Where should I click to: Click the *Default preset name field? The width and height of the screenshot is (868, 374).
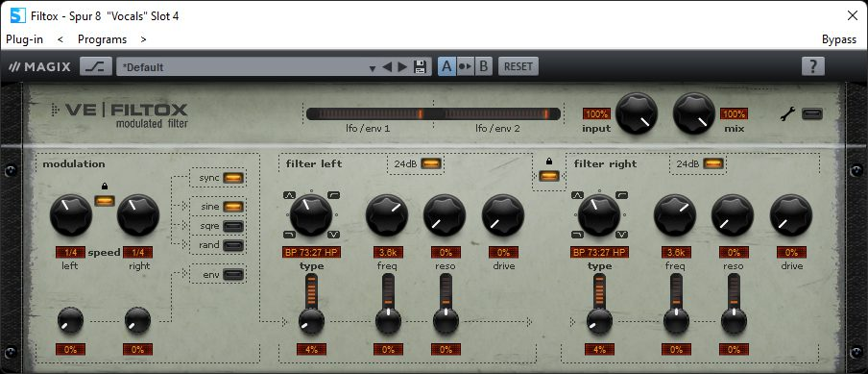[x=241, y=67]
